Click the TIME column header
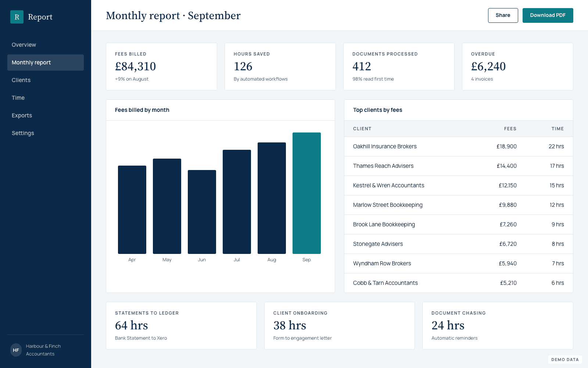The width and height of the screenshot is (588, 368). (557, 129)
